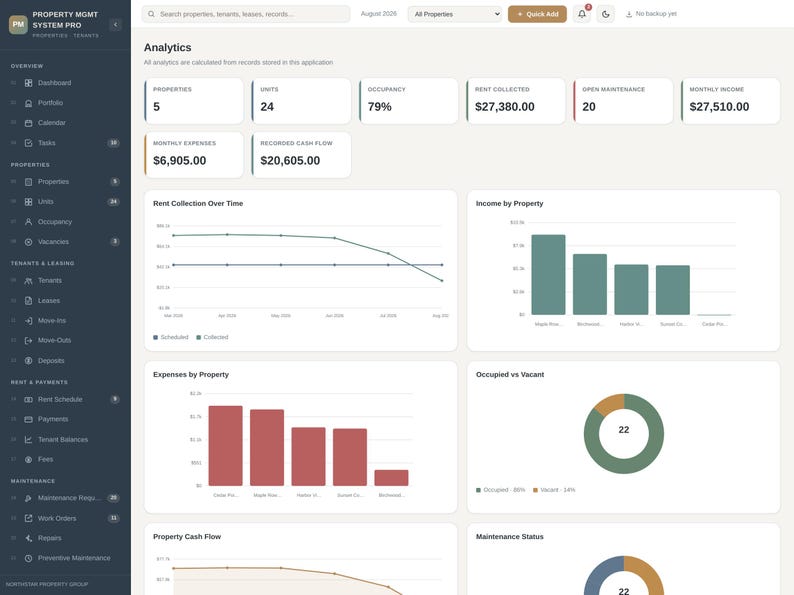Select Vacancies in the sidebar menu
The height and width of the screenshot is (595, 794).
(x=65, y=242)
